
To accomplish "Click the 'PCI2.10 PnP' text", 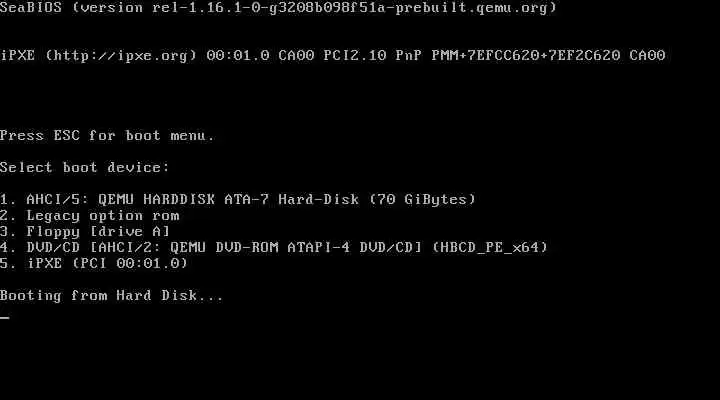I will pos(372,56).
